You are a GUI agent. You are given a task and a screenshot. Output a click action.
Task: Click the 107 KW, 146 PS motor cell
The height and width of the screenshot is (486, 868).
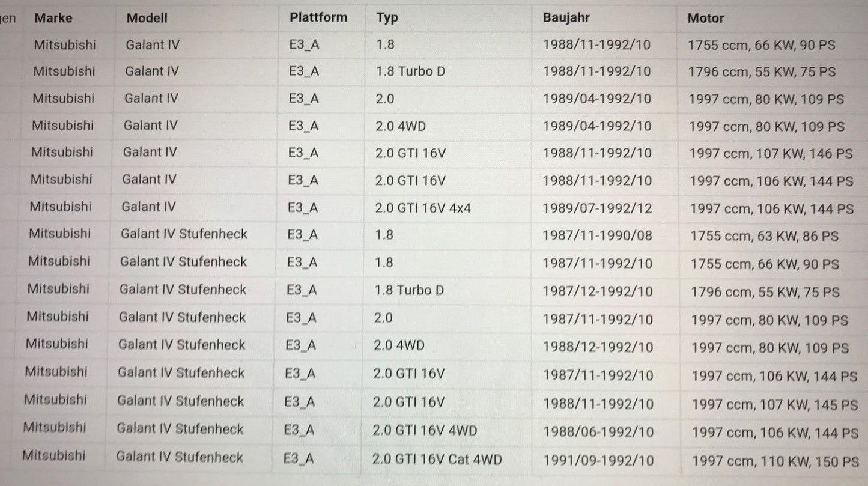coord(771,154)
